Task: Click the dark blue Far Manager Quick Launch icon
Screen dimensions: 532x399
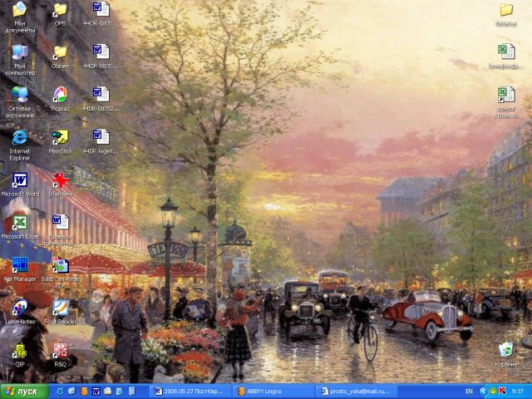Action: coord(96,392)
